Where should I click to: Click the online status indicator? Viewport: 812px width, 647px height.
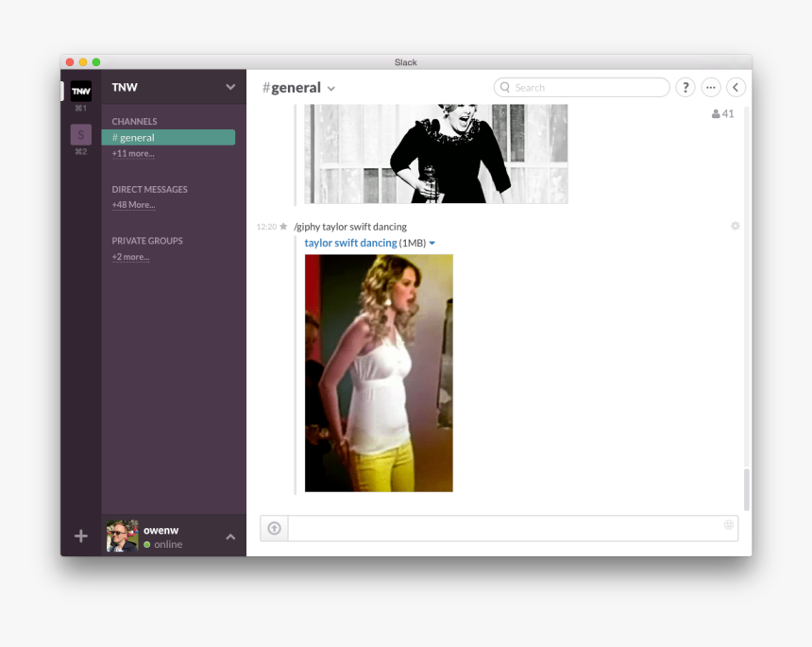[147, 544]
